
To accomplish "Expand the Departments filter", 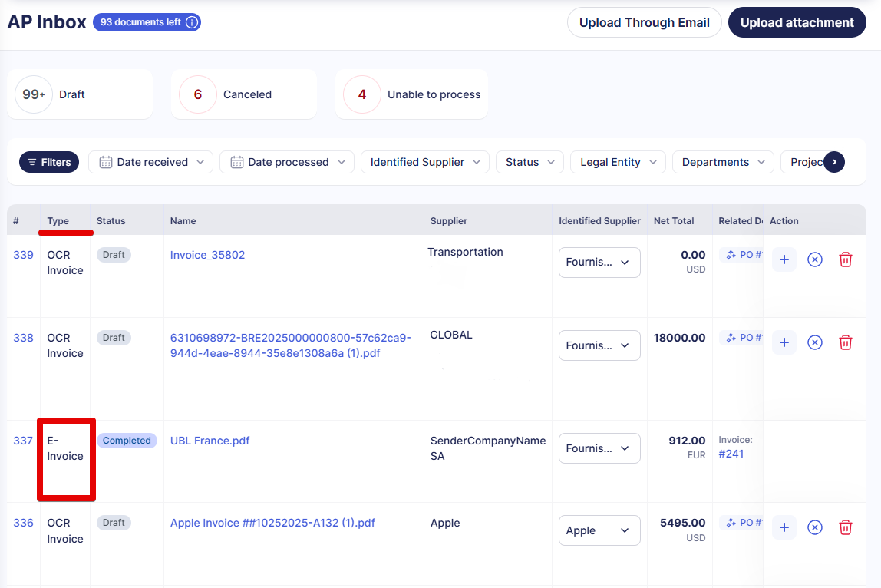I will click(723, 162).
